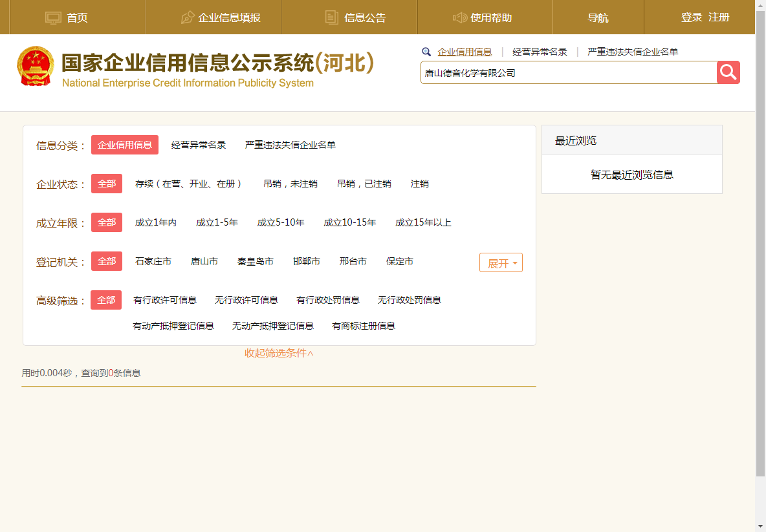Click the red magnifier search button

pyautogui.click(x=728, y=72)
